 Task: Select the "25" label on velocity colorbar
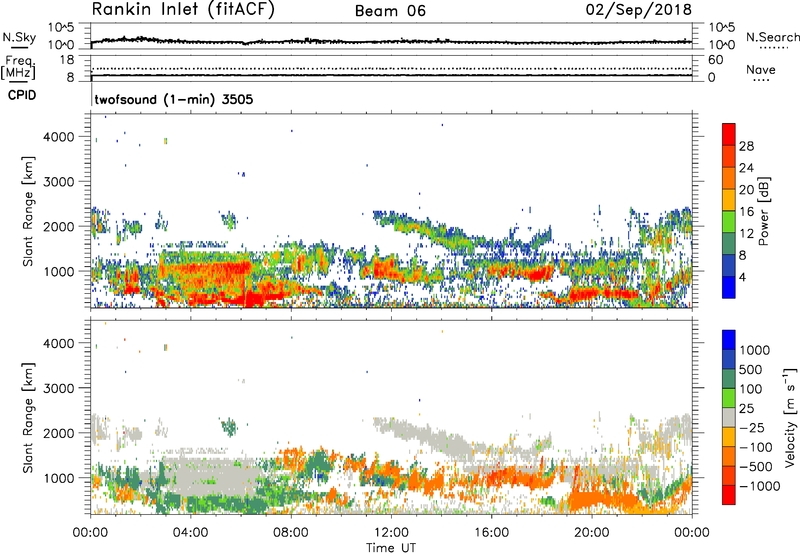747,409
